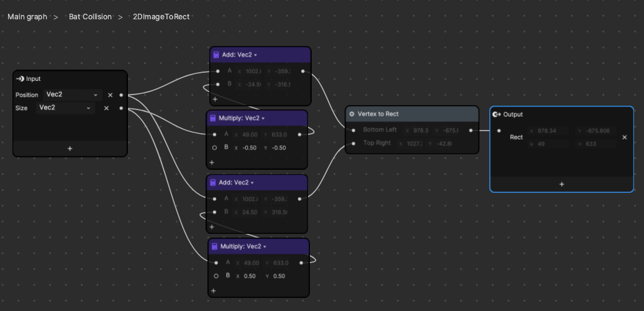Edit B Y value 0.50 in lower Multiply
This screenshot has width=644, height=311.
pyautogui.click(x=279, y=276)
